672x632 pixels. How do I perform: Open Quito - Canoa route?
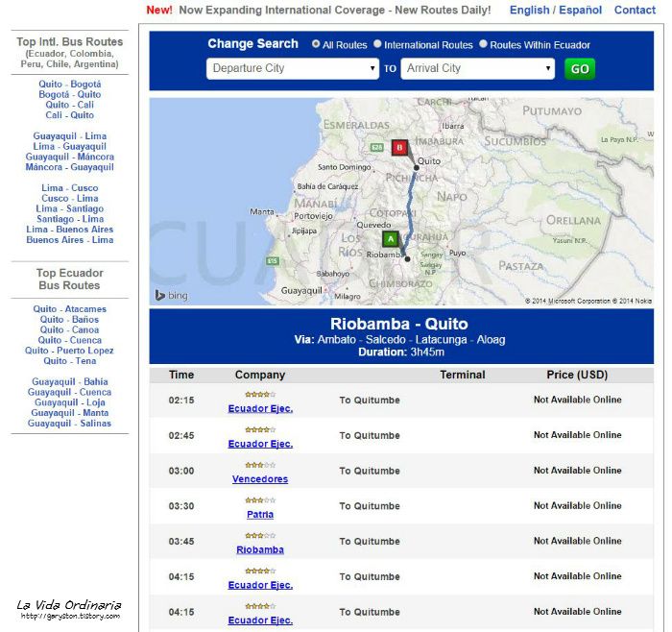click(70, 329)
